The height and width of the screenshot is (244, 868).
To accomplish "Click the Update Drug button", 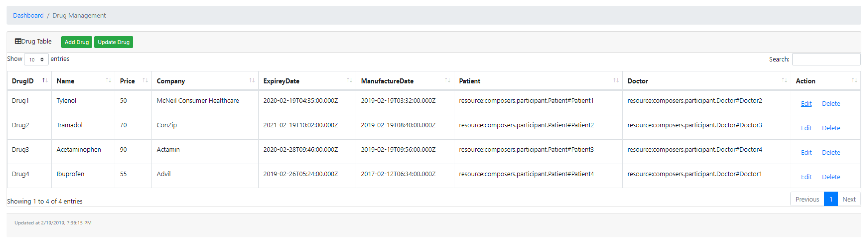I will coord(113,42).
